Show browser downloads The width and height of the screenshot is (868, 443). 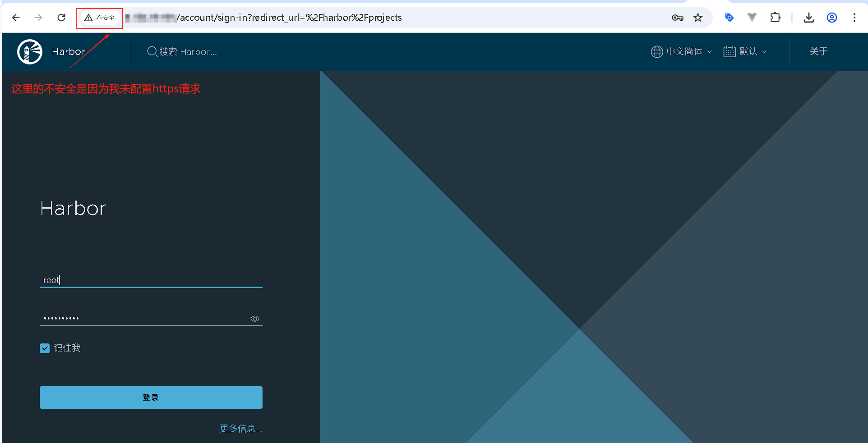pos(809,18)
